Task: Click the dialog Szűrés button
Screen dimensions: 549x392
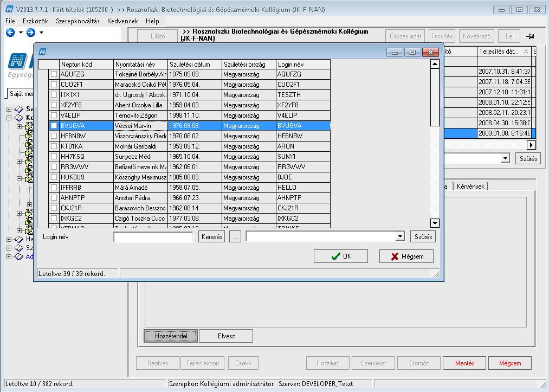Action: pos(423,237)
